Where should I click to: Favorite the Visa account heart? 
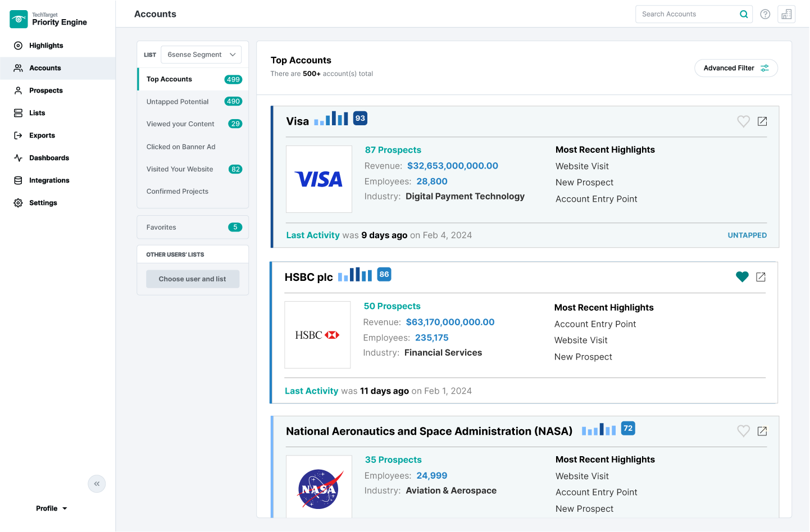743,121
